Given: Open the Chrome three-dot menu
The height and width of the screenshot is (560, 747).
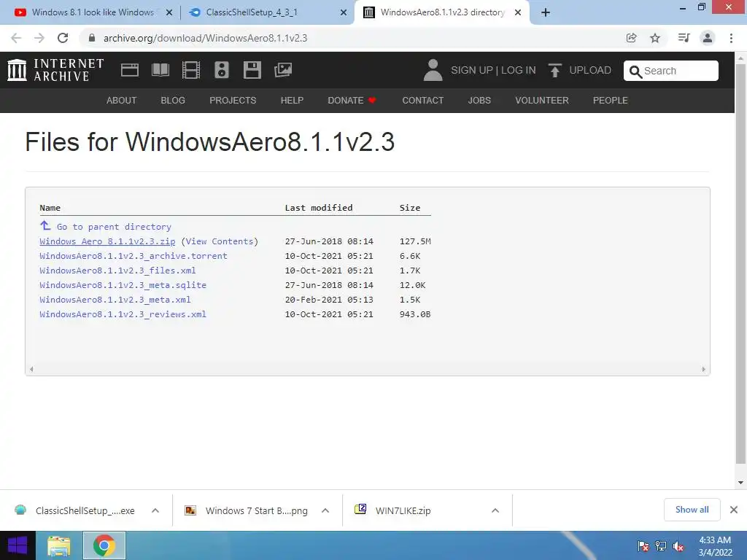Looking at the screenshot, I should pyautogui.click(x=731, y=38).
